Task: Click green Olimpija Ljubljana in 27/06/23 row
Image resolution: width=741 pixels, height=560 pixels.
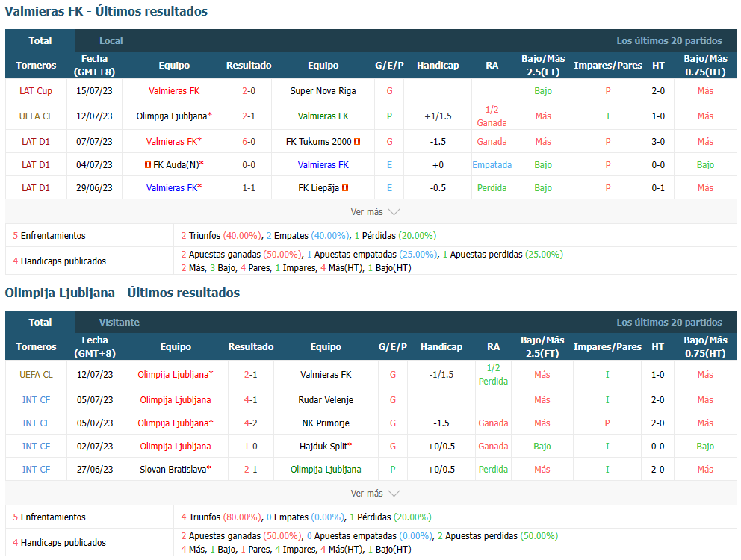Action: coord(326,470)
